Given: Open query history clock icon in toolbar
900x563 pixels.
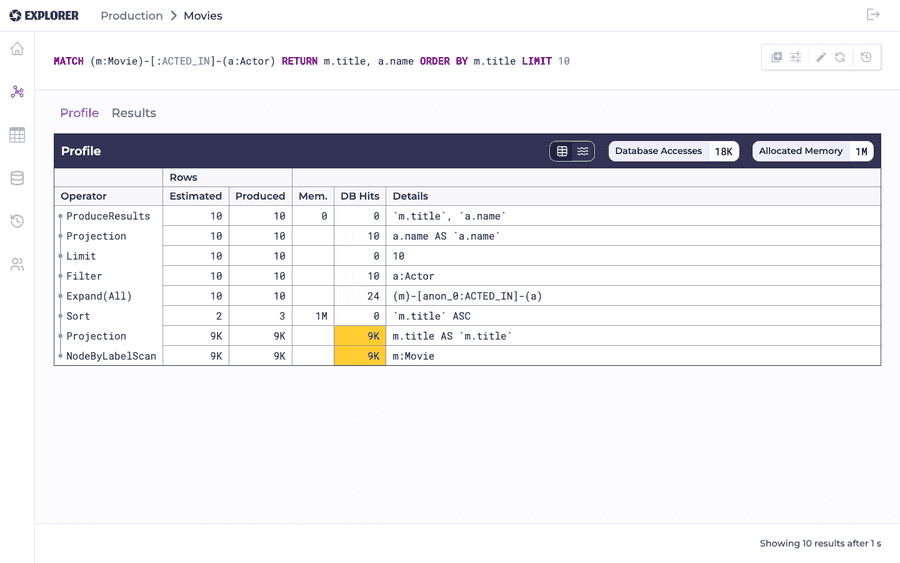Looking at the screenshot, I should (866, 57).
